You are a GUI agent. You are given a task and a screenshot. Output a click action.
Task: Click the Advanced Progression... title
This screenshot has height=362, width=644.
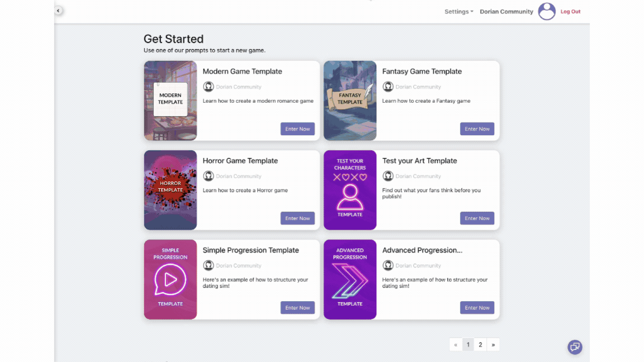click(x=422, y=250)
